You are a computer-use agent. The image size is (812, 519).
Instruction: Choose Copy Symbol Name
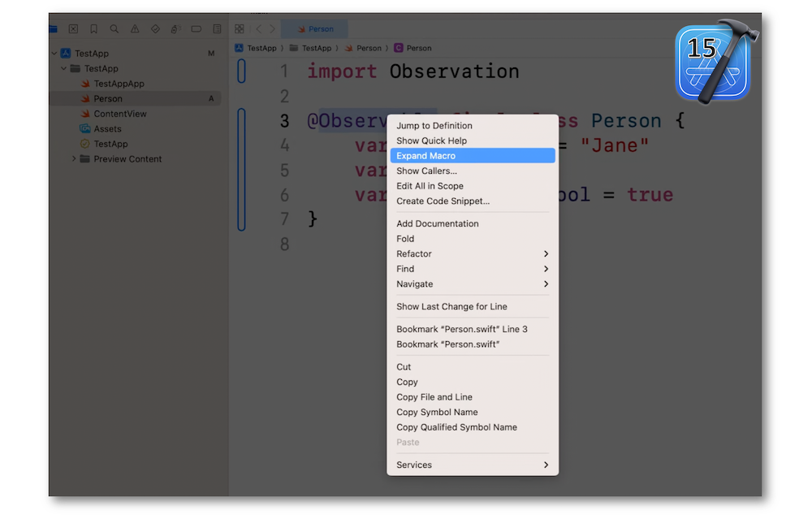473,412
